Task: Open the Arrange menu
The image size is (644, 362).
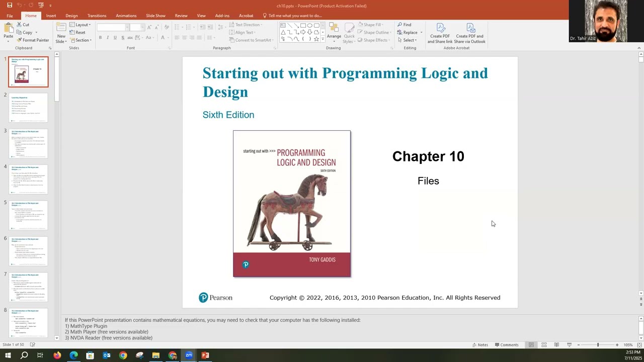Action: click(334, 33)
